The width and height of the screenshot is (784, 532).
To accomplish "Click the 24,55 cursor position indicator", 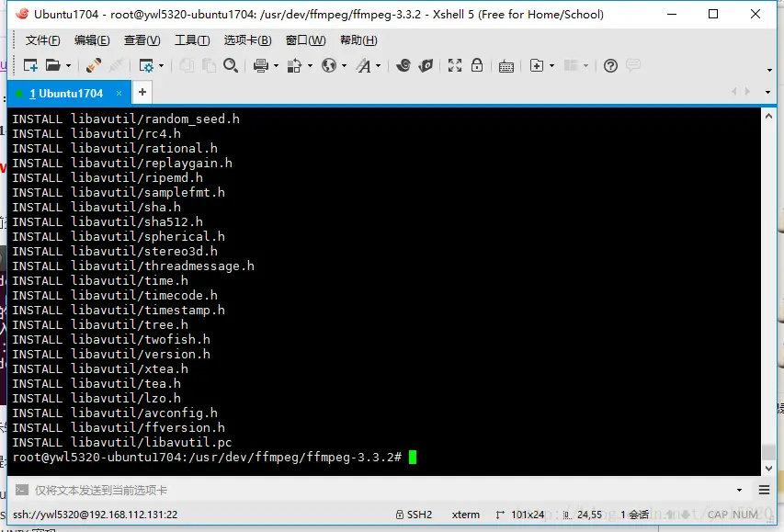I will pyautogui.click(x=583, y=515).
